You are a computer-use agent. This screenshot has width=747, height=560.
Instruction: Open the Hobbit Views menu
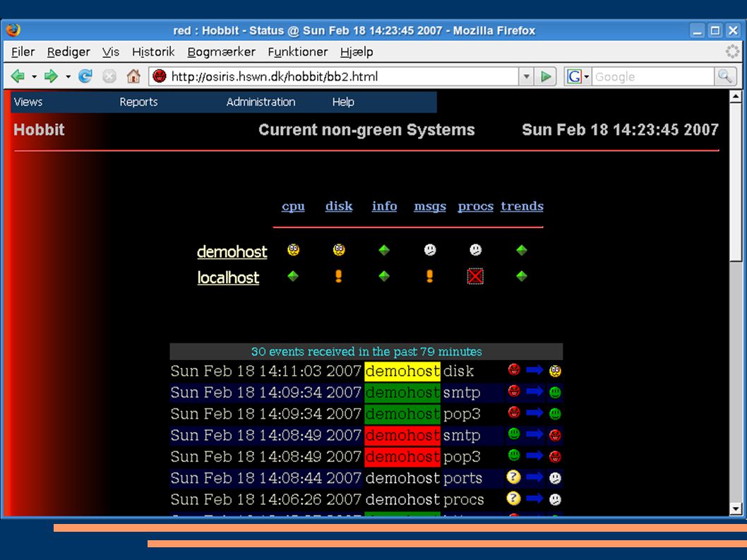tap(28, 102)
